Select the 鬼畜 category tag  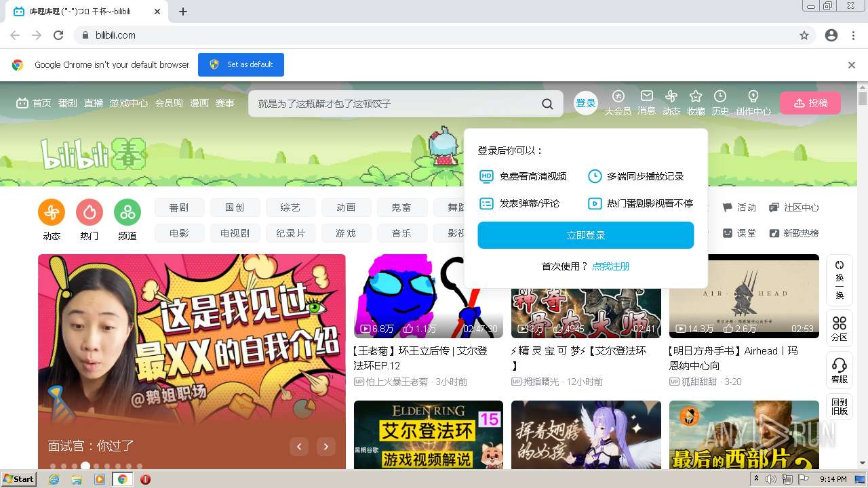(x=401, y=207)
